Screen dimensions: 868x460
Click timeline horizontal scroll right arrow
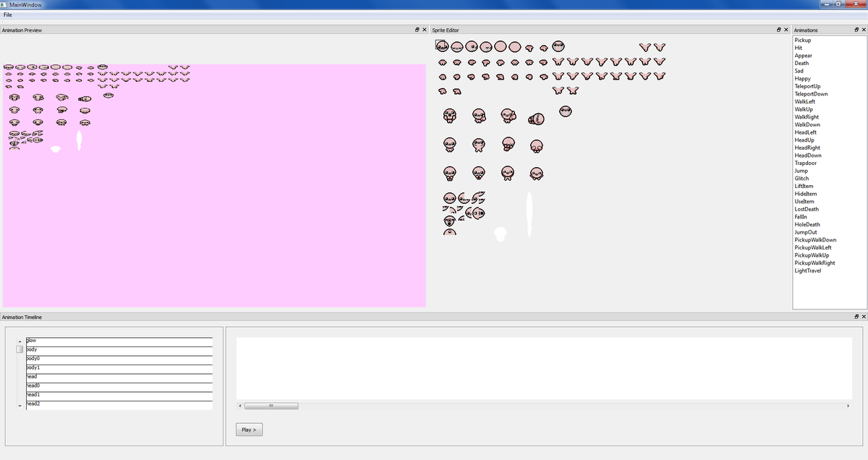[x=848, y=406]
